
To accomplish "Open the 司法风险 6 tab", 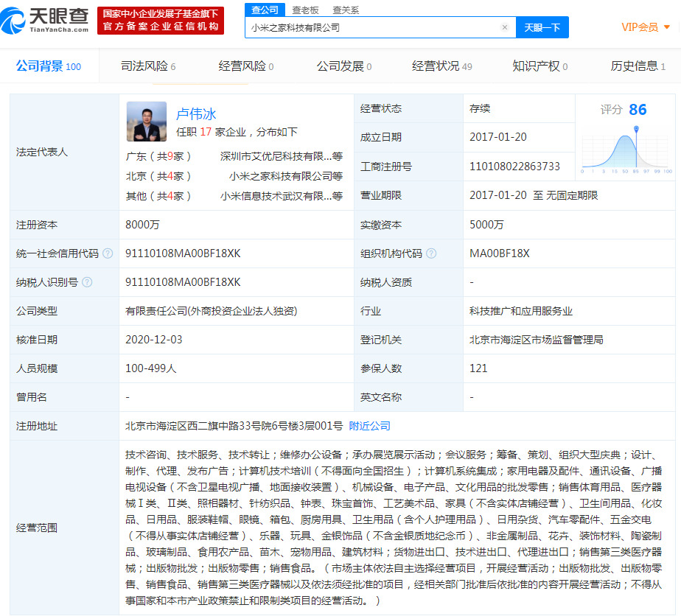I will [148, 66].
